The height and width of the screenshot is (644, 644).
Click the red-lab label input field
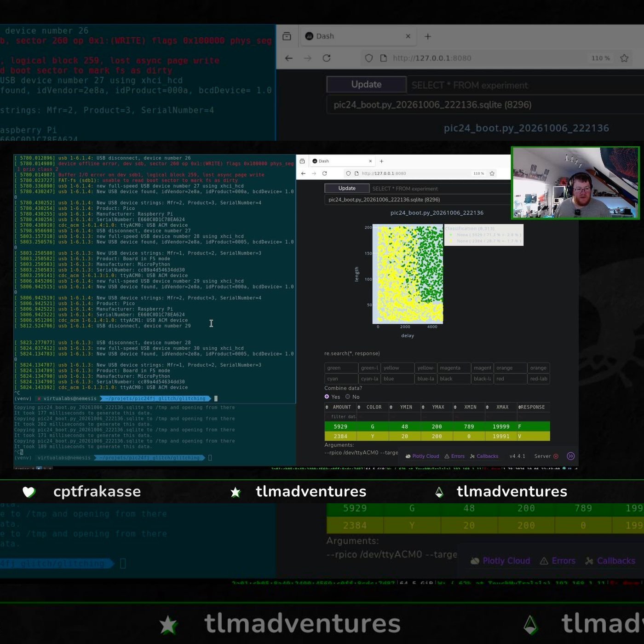click(x=539, y=379)
